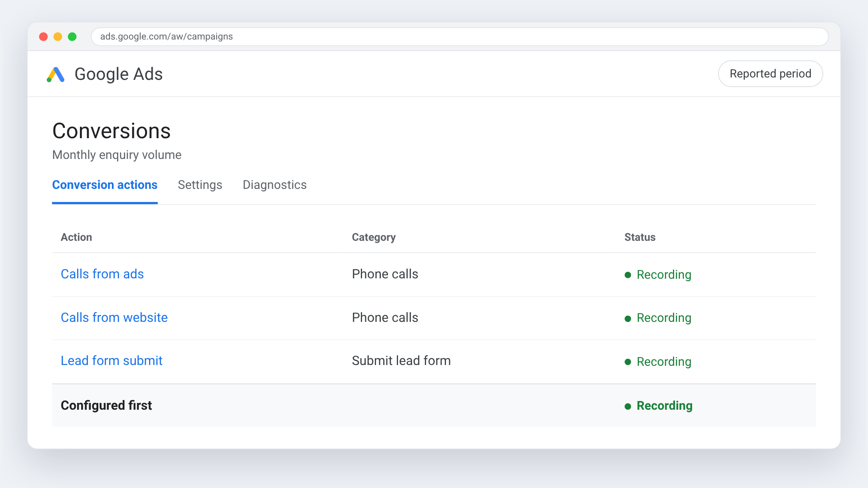Select Phone calls category in Calls from ads row
Viewport: 868px width, 488px height.
(385, 274)
